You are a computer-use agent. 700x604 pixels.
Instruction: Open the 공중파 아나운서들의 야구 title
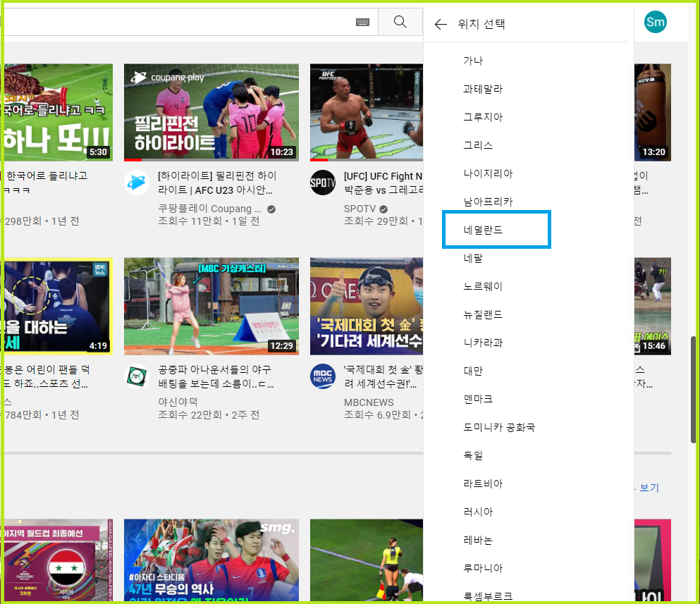coord(216,377)
